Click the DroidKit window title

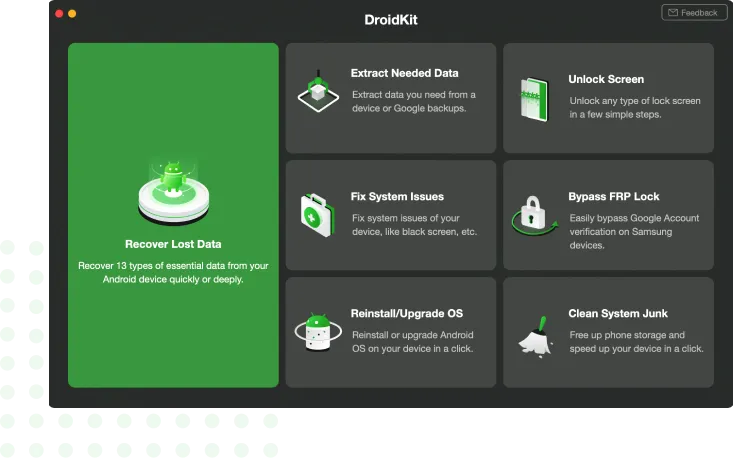391,20
